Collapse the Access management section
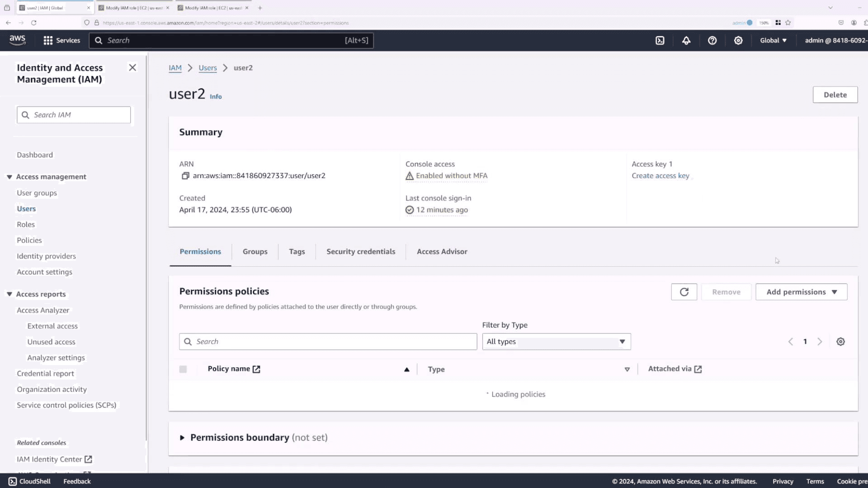 (x=9, y=177)
